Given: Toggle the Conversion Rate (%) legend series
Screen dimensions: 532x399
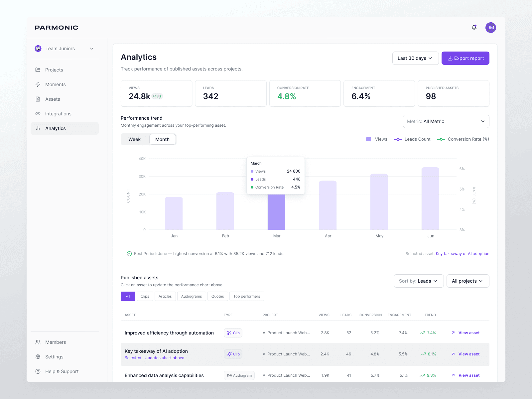Looking at the screenshot, I should point(463,139).
